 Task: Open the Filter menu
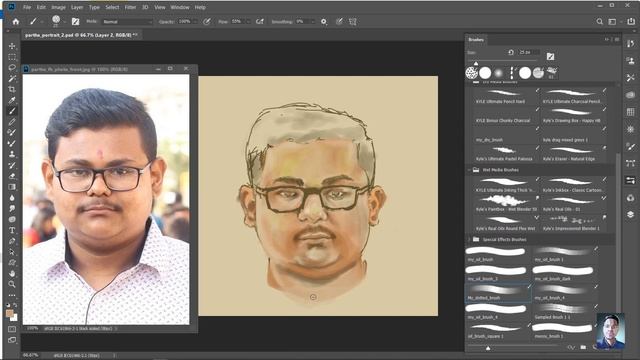pos(130,7)
